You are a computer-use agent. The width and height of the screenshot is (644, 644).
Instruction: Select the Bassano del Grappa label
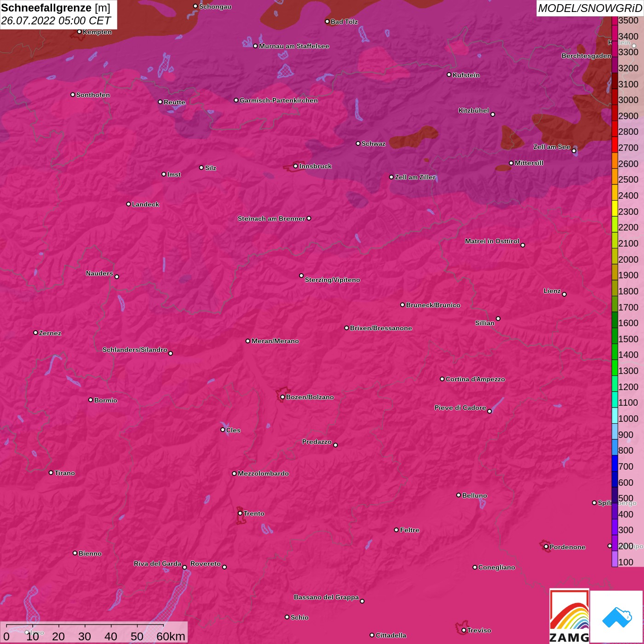(x=326, y=597)
